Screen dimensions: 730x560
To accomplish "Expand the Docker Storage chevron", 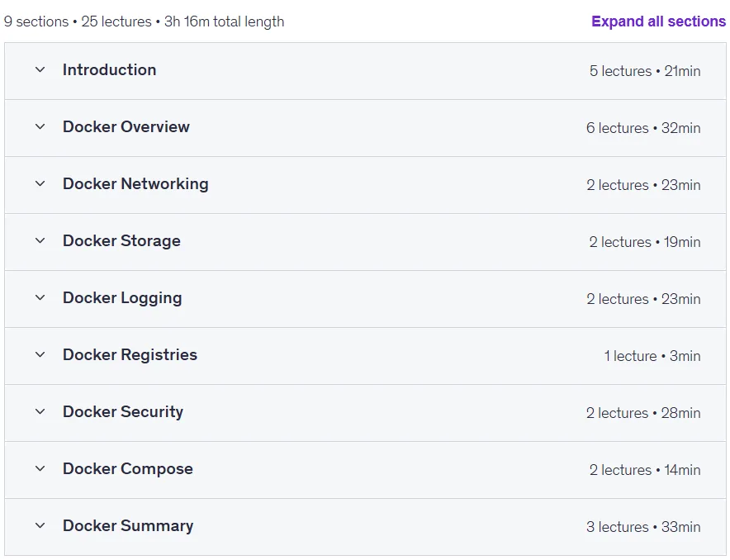I will pyautogui.click(x=40, y=240).
